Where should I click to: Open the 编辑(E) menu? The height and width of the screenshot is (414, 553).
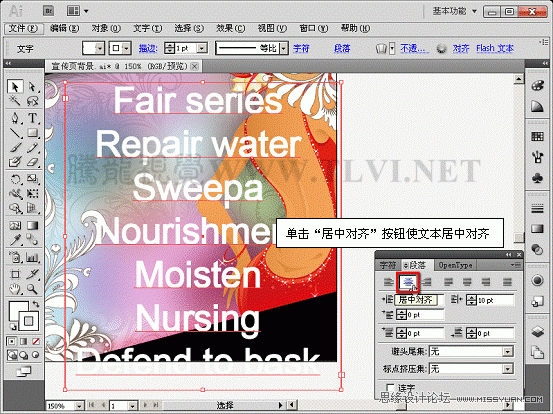[x=65, y=28]
